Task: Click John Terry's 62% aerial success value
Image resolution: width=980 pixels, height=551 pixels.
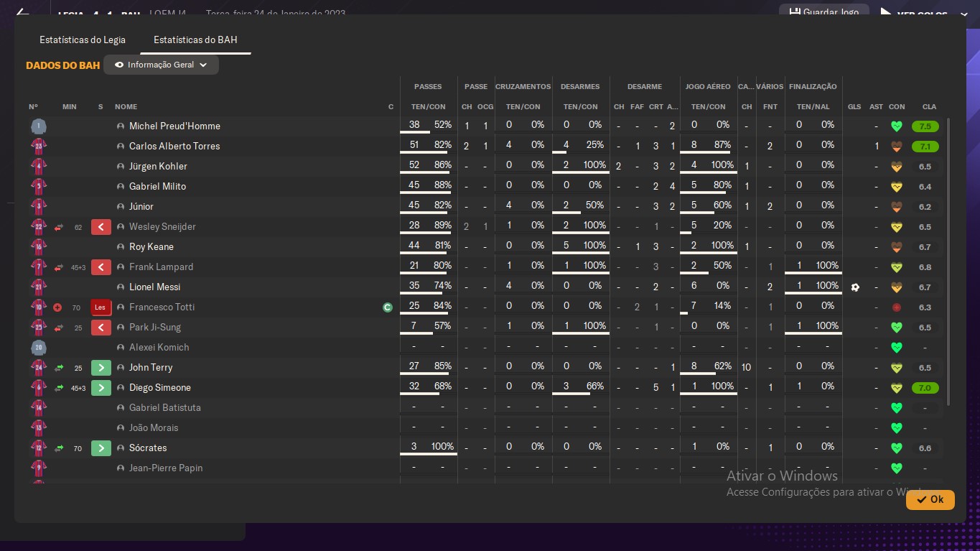Action: (x=723, y=366)
